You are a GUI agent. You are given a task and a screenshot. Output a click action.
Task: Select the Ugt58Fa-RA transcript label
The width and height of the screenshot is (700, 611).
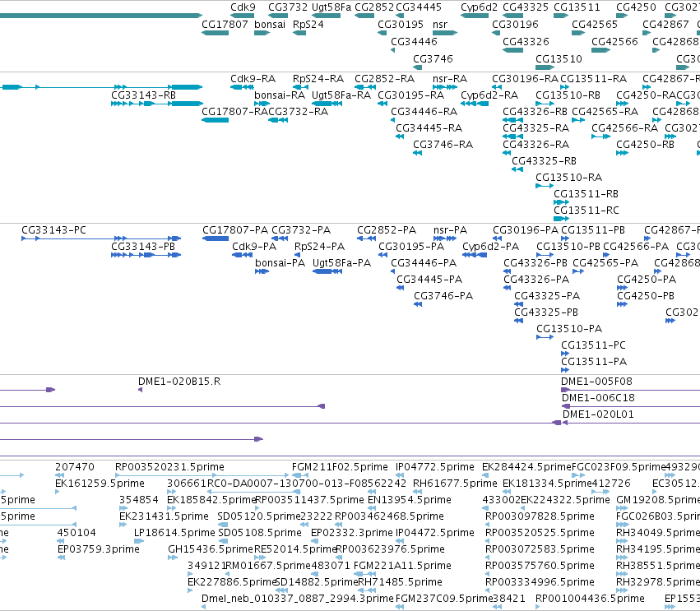[341, 95]
